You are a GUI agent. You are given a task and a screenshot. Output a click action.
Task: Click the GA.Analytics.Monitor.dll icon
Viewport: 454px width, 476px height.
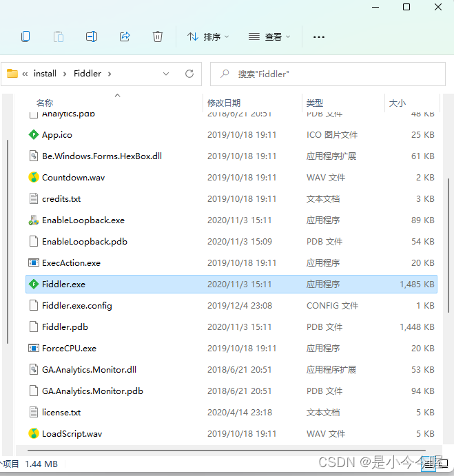tap(34, 369)
